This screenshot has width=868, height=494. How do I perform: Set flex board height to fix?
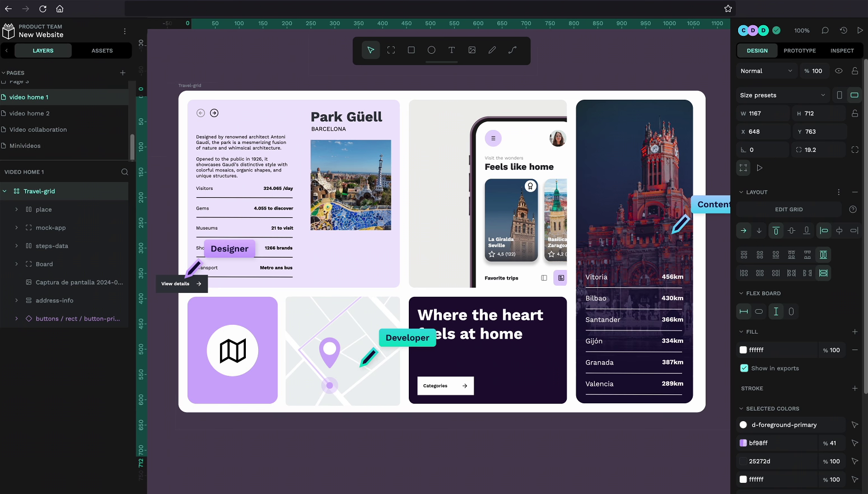(776, 311)
